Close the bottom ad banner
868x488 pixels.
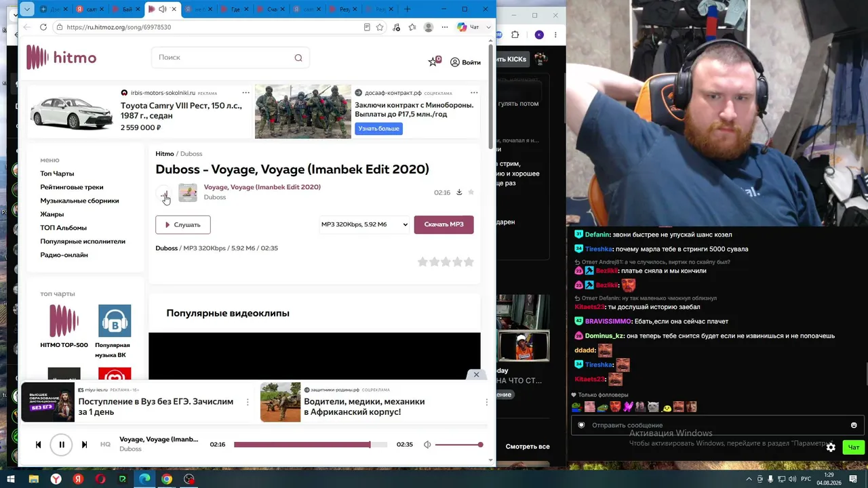click(476, 374)
